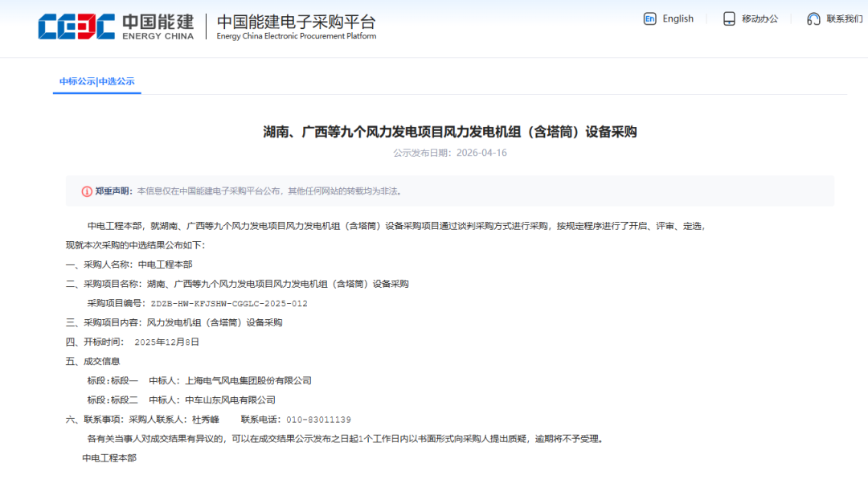Click winner 上海电气风电集团股份有限公司

coord(248,381)
